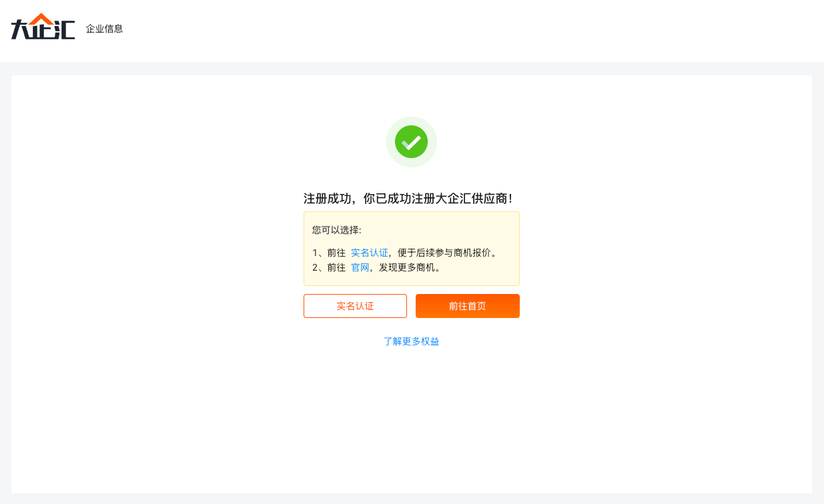Click the 你已成功注册大企汇供应商 heading part
This screenshot has height=504, width=824.
point(437,199)
